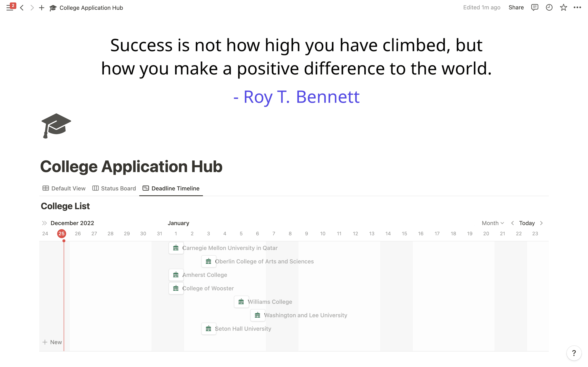Open help with the question mark button
The height and width of the screenshot is (367, 588).
574,353
